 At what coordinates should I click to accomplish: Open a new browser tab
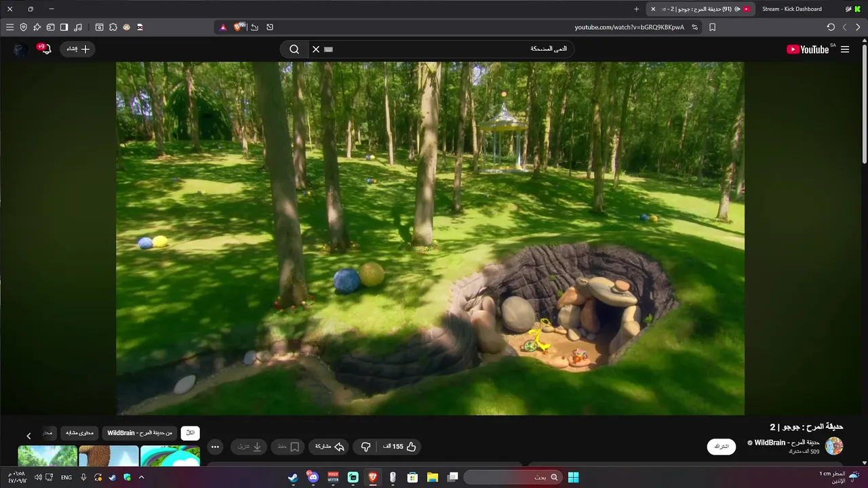[x=636, y=9]
